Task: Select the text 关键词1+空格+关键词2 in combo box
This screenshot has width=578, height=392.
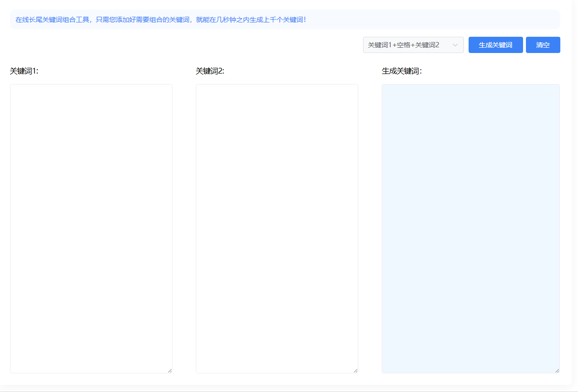Action: 403,45
